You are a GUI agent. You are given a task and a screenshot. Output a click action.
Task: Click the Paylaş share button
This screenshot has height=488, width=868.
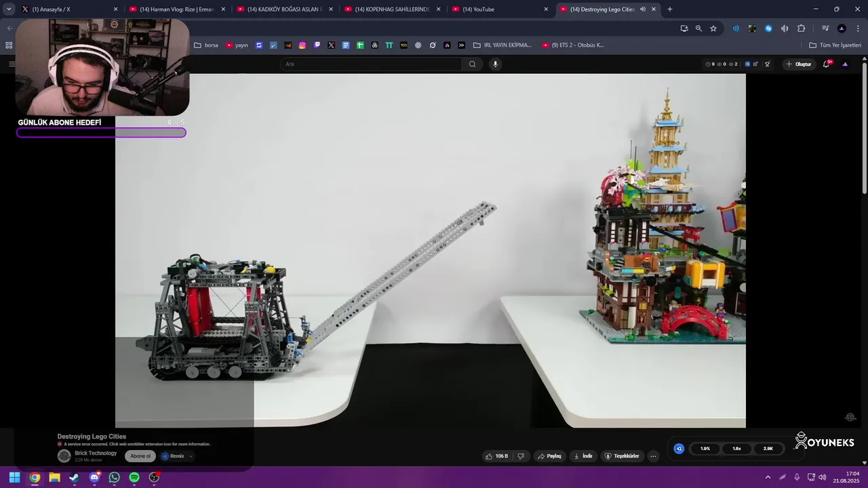pyautogui.click(x=549, y=456)
